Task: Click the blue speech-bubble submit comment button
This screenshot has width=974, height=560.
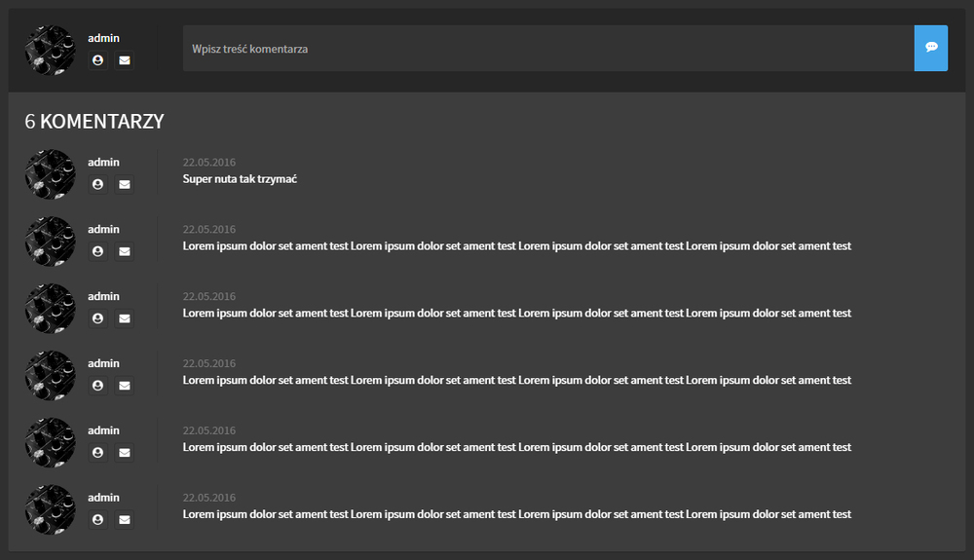Action: (930, 48)
